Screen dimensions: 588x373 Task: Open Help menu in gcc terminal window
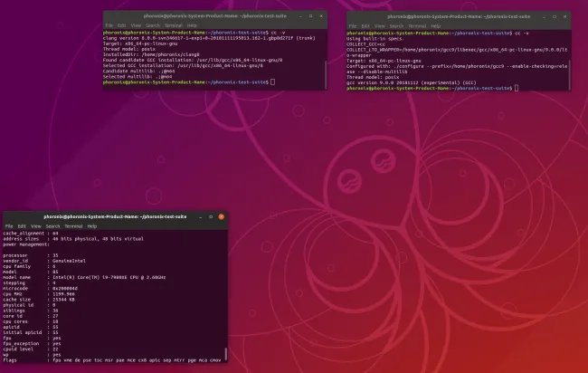click(435, 26)
